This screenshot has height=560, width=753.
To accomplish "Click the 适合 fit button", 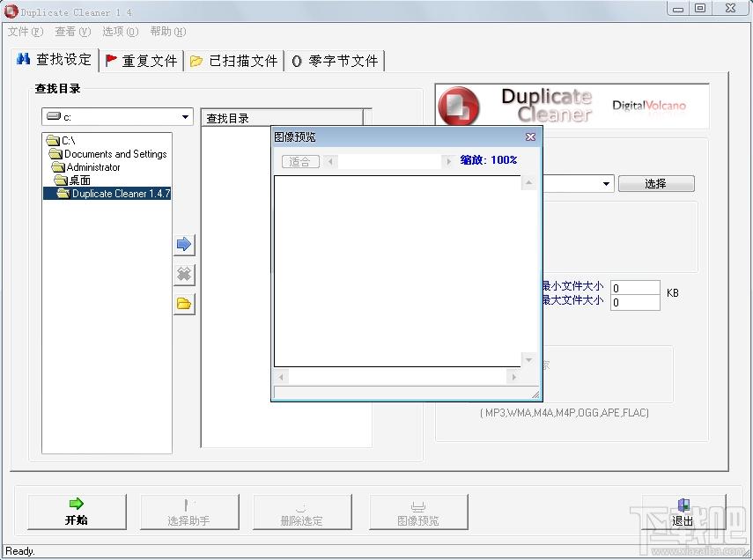I will tap(300, 161).
